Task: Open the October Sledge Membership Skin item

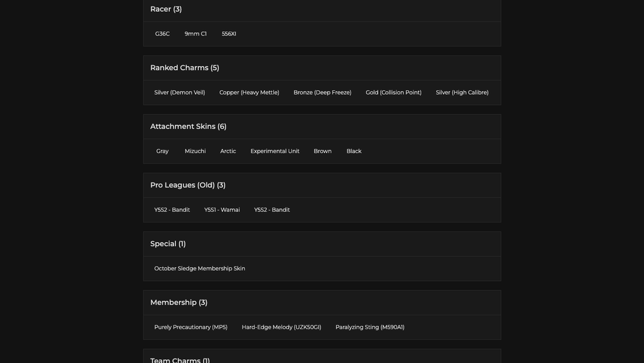Action: pyautogui.click(x=200, y=268)
